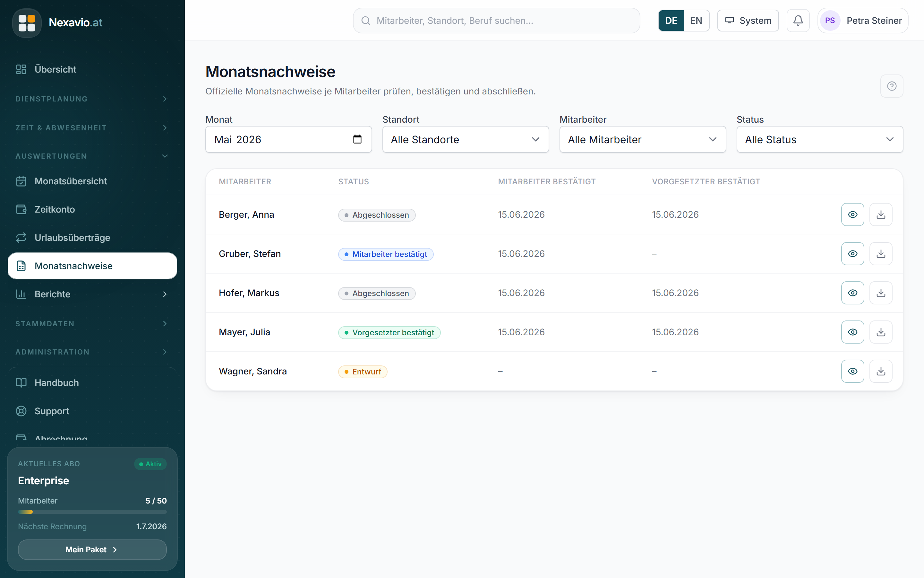Click the Mein Paket button
The width and height of the screenshot is (924, 578).
coord(92,550)
